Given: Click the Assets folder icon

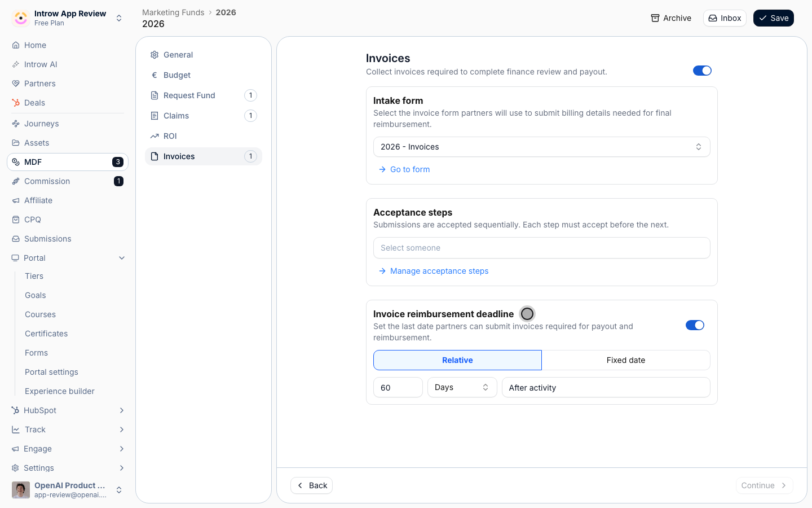Looking at the screenshot, I should [x=16, y=143].
